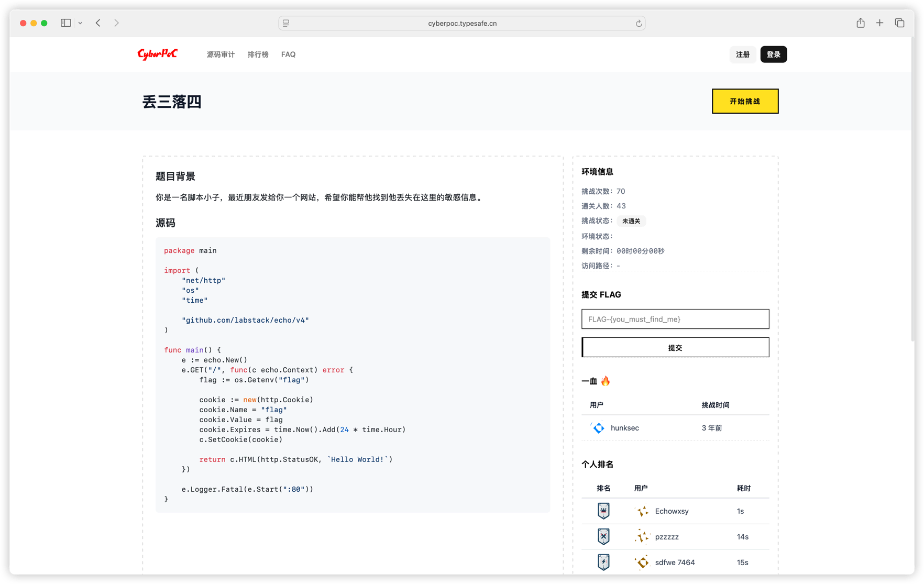Show the tab overview icon
The width and height of the screenshot is (924, 584).
pos(899,23)
